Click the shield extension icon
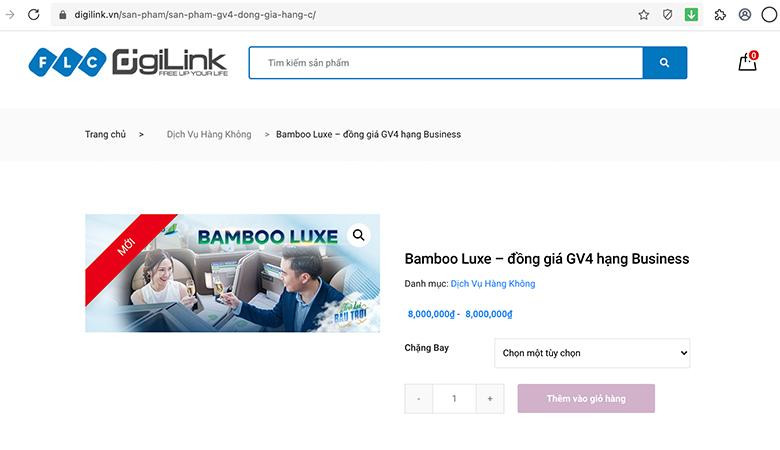This screenshot has width=780, height=450. [668, 15]
